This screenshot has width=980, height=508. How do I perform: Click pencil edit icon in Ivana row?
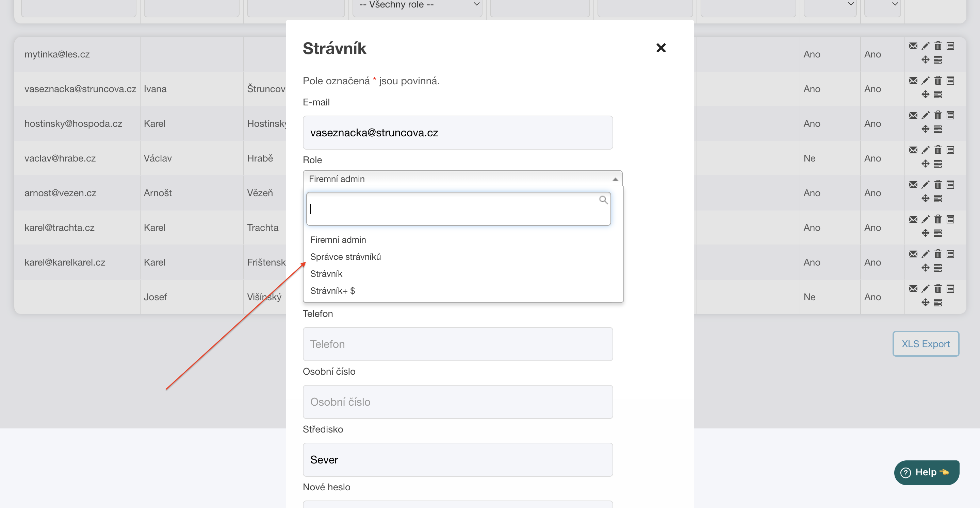click(x=926, y=81)
